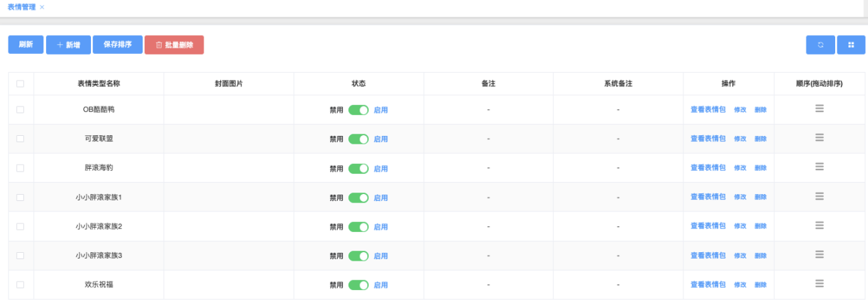868x304 pixels.
Task: Toggle the status switch for OB酷酷鸭
Action: coord(358,110)
